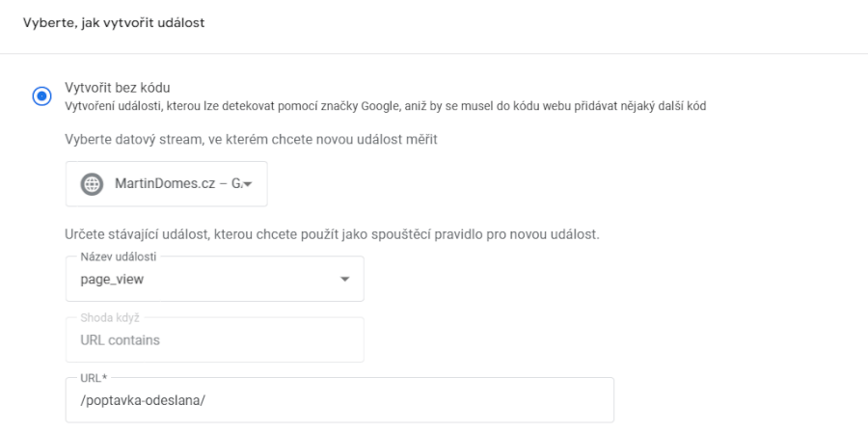The height and width of the screenshot is (433, 868).
Task: Click the 'URL contains' placeholder text
Action: (121, 340)
